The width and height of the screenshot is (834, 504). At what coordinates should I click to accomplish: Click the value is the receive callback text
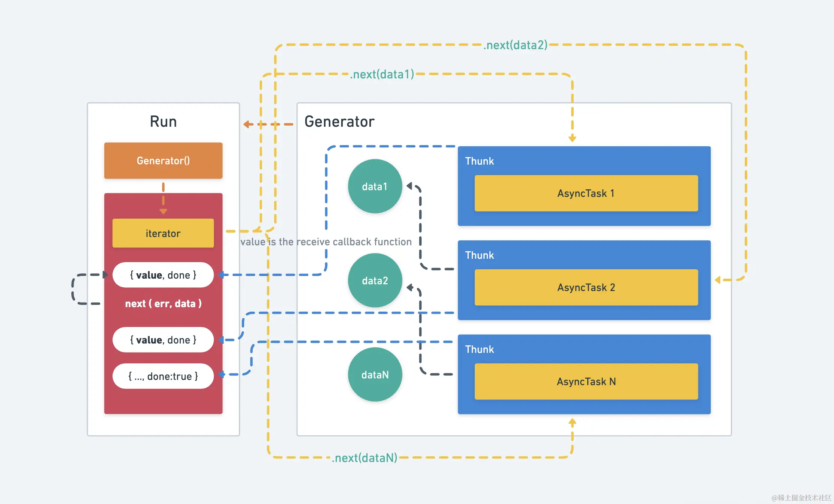pos(326,242)
